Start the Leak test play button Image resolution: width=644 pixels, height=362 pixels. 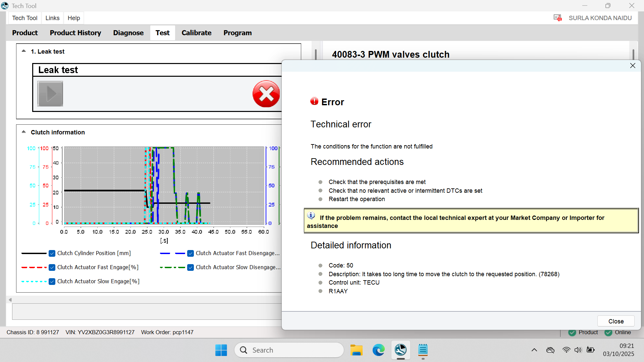(50, 94)
